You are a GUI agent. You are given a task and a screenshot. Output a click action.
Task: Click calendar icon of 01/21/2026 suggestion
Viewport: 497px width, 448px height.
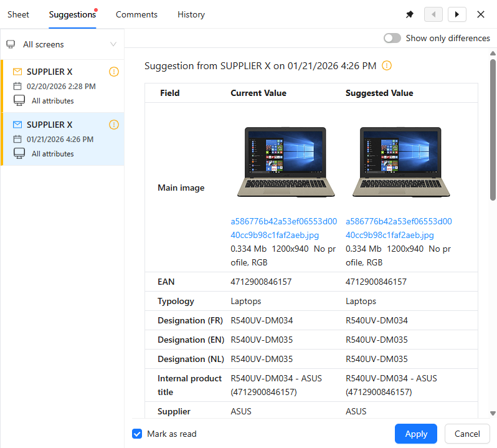point(17,139)
